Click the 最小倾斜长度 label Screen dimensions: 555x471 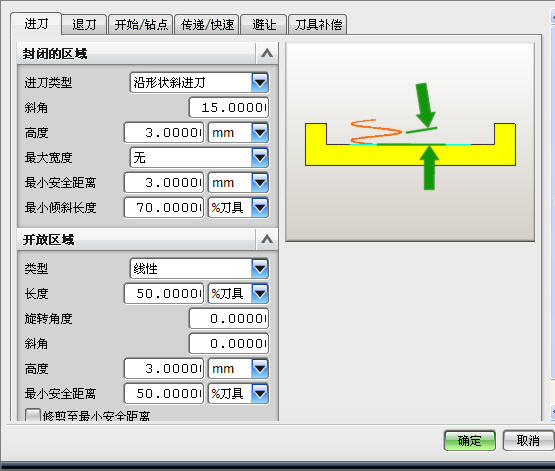pyautogui.click(x=60, y=208)
